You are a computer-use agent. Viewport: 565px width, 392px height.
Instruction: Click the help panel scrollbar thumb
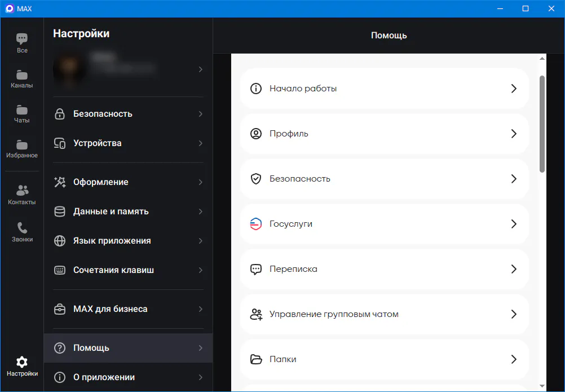[542, 124]
